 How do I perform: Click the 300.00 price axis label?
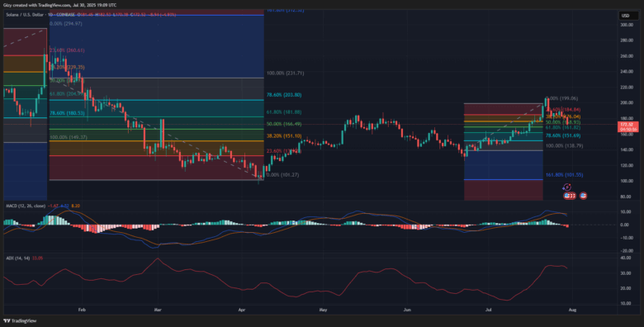(x=627, y=25)
